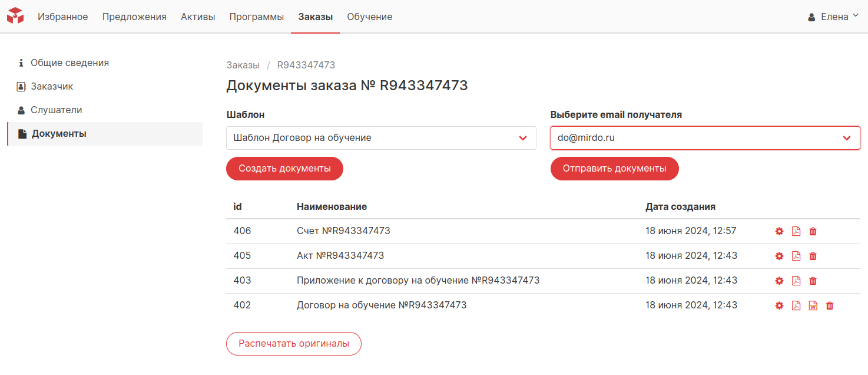Download Word file of Договор на обучение
This screenshot has height=375, width=868.
[x=813, y=305]
